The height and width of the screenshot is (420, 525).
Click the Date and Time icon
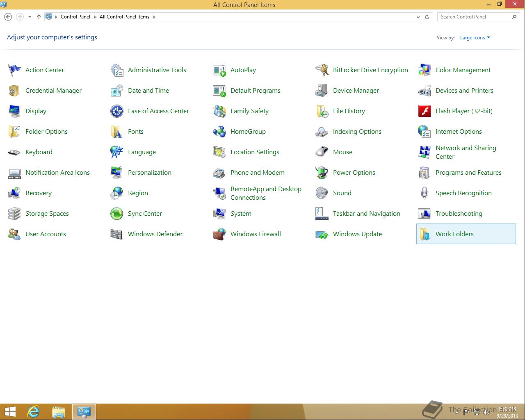coord(117,91)
